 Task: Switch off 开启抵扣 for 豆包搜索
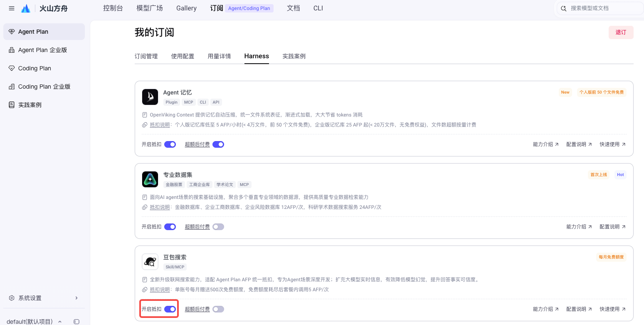click(170, 309)
